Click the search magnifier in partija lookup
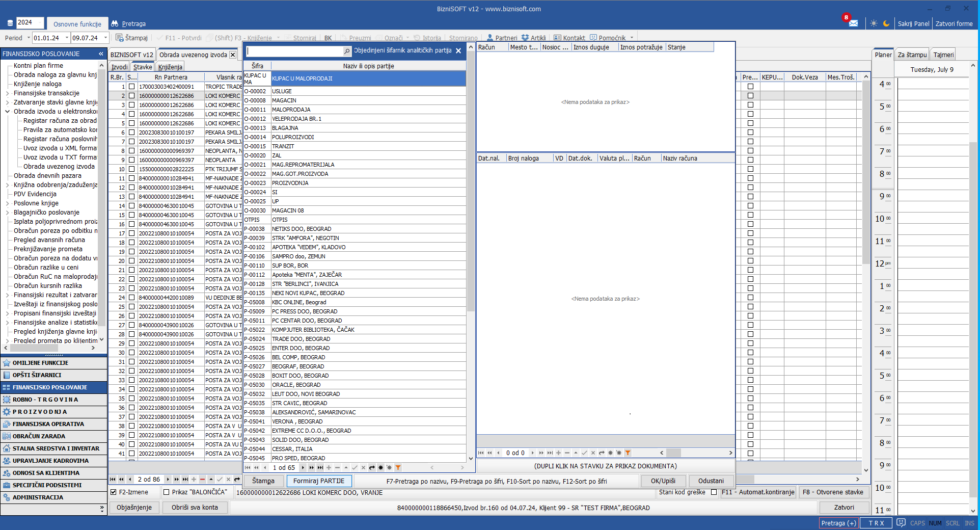This screenshot has height=530, width=980. coord(347,51)
